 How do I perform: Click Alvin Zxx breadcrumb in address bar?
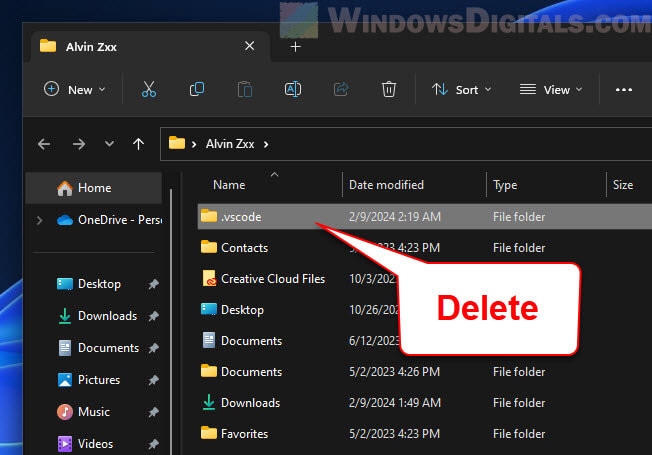point(230,144)
